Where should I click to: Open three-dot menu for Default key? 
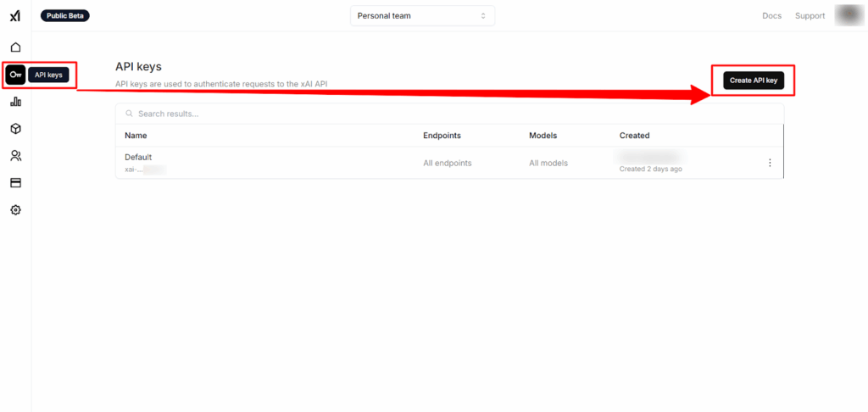coord(770,163)
